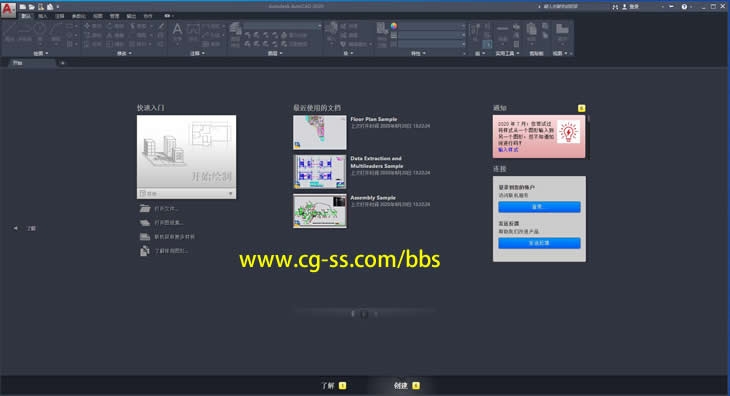
Task: Switch to the Create tab at bottom
Action: 406,385
